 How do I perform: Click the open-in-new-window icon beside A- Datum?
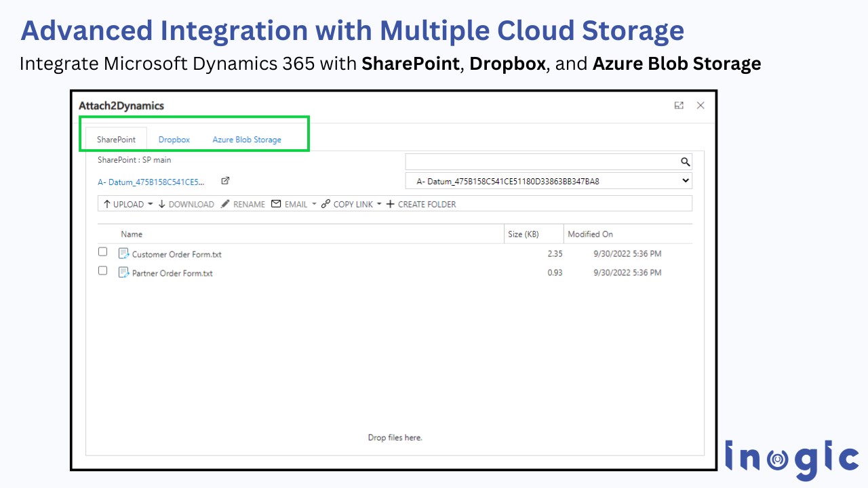coord(226,181)
